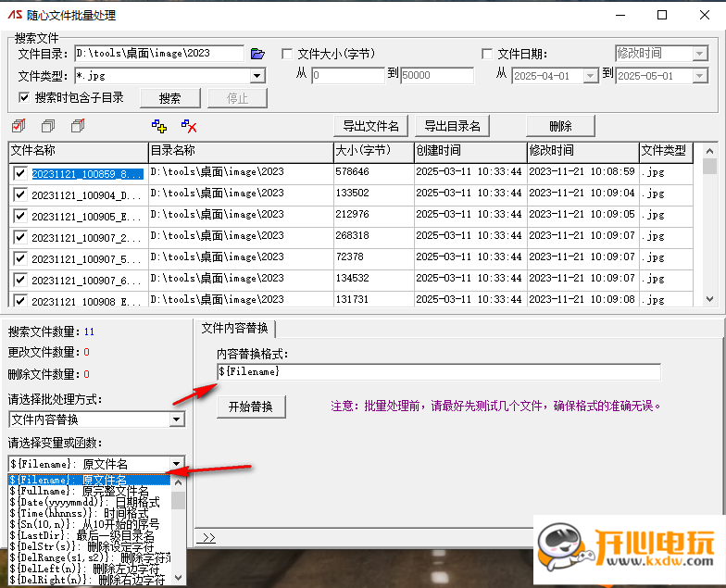Click variable list scrollbar up arrow
The height and width of the screenshot is (588, 726).
click(x=178, y=482)
